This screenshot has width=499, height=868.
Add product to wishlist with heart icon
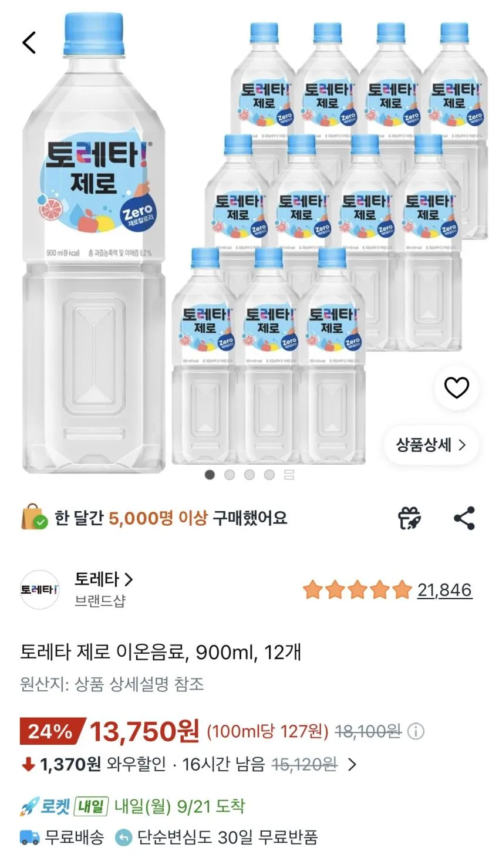[456, 387]
